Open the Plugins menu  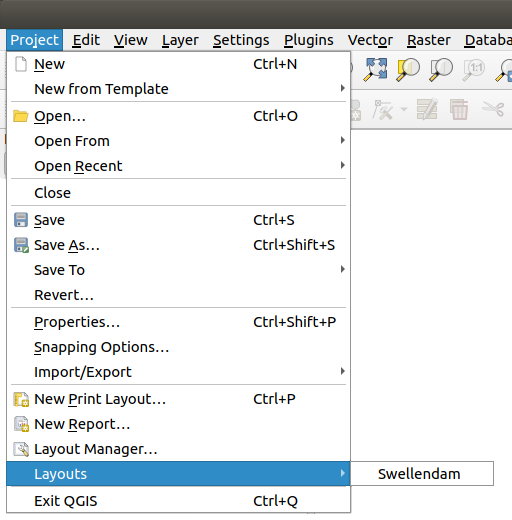(308, 41)
